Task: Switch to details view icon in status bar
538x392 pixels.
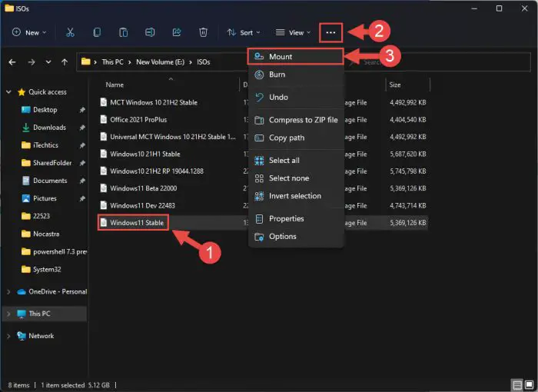Action: tap(517, 385)
